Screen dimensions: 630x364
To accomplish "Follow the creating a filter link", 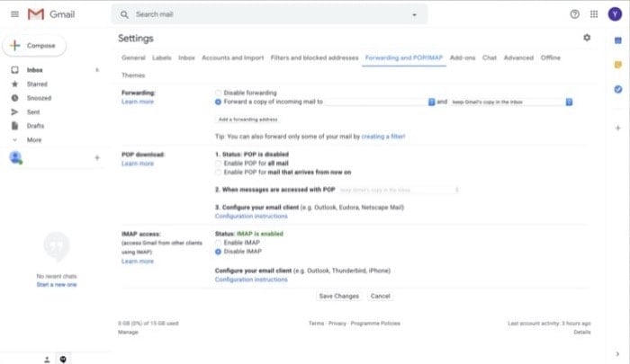I will pos(382,137).
